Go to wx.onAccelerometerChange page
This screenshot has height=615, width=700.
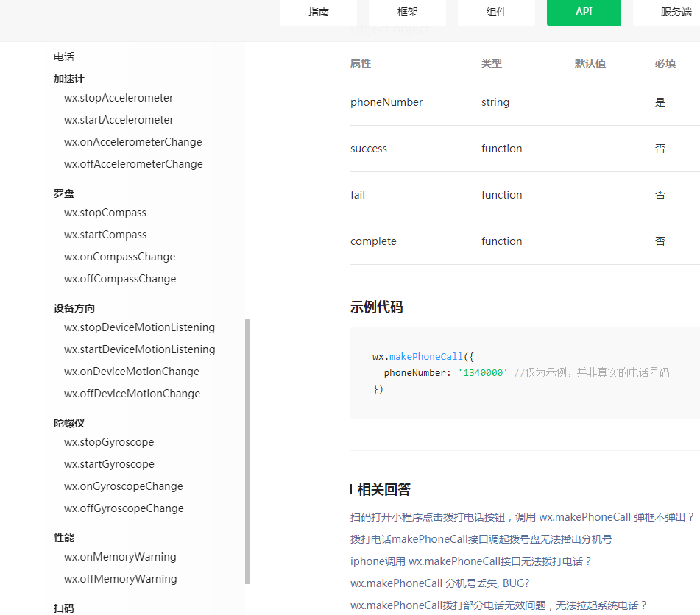pos(132,142)
